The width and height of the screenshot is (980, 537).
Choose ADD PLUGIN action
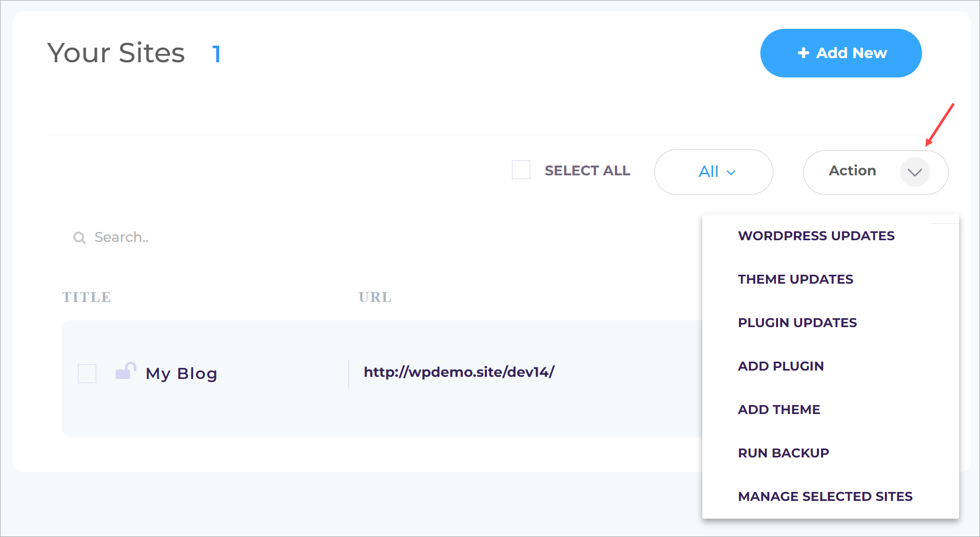click(781, 366)
